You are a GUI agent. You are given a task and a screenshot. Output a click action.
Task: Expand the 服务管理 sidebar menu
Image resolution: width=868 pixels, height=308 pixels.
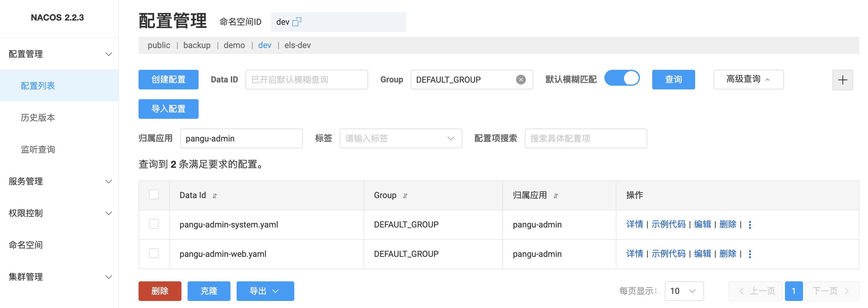click(x=59, y=182)
